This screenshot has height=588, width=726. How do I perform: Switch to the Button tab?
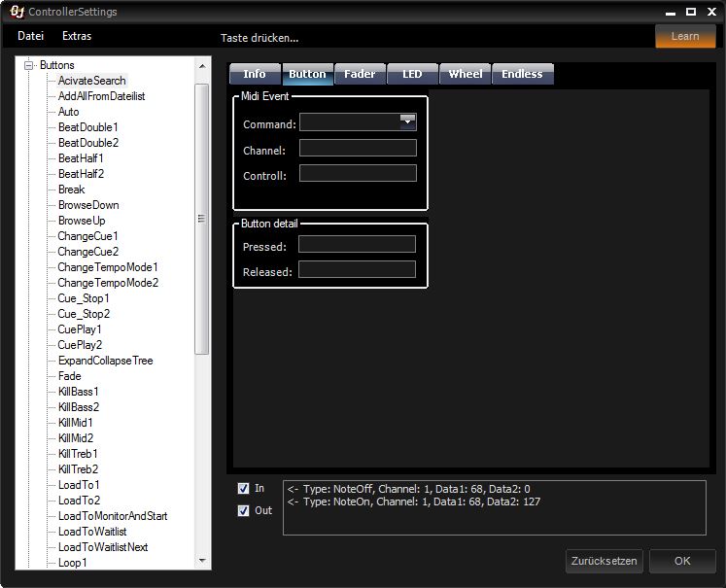pos(307,74)
